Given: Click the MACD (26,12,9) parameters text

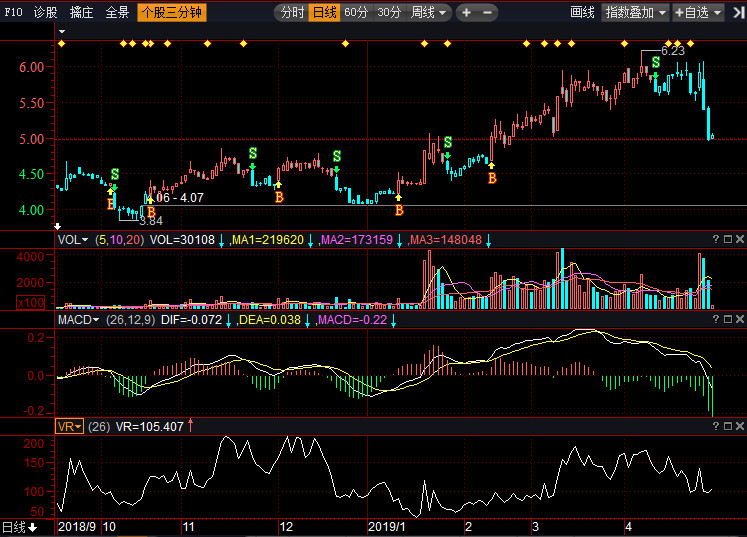Looking at the screenshot, I should click(131, 320).
